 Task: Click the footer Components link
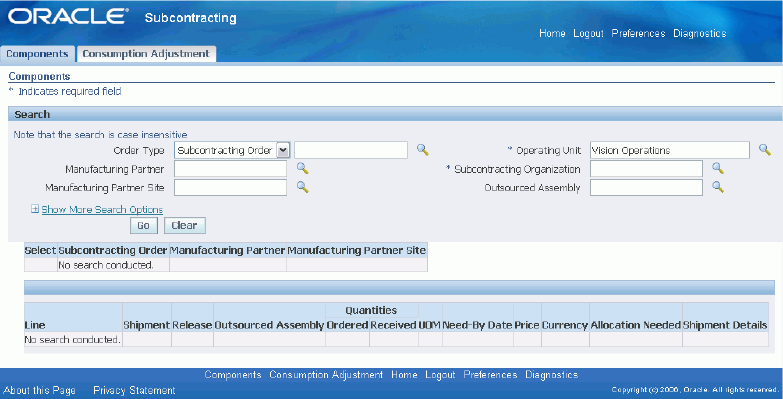pyautogui.click(x=233, y=375)
